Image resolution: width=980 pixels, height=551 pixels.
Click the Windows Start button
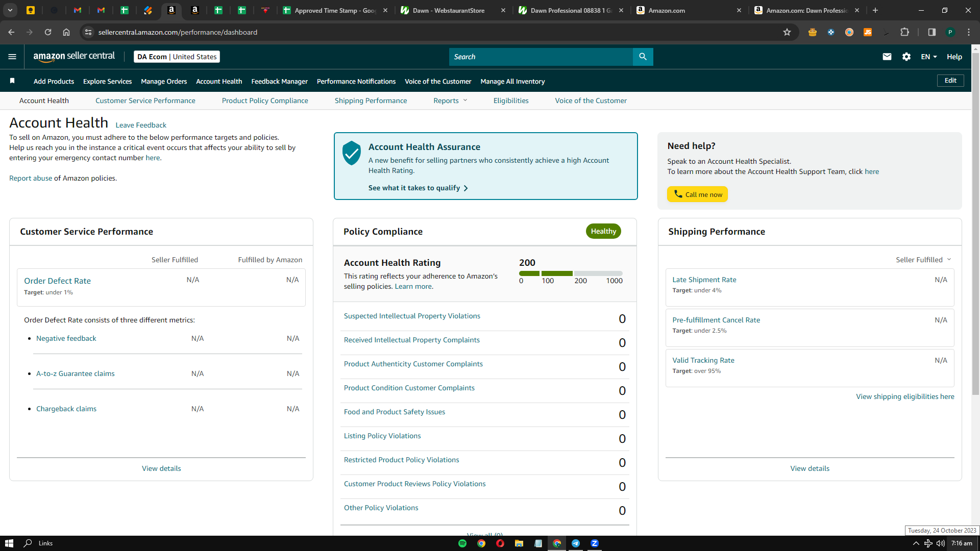pos(9,543)
